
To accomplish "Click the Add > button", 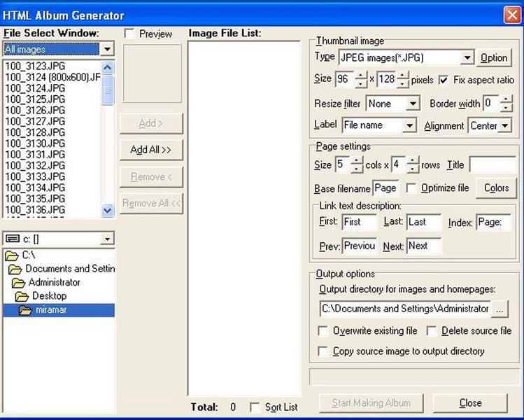I will pyautogui.click(x=151, y=123).
